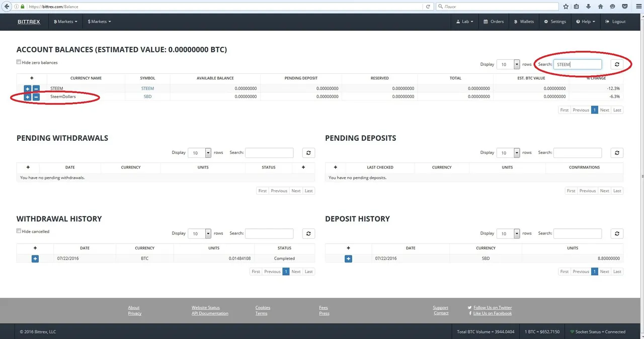
Task: Open the Settings page
Action: click(555, 22)
